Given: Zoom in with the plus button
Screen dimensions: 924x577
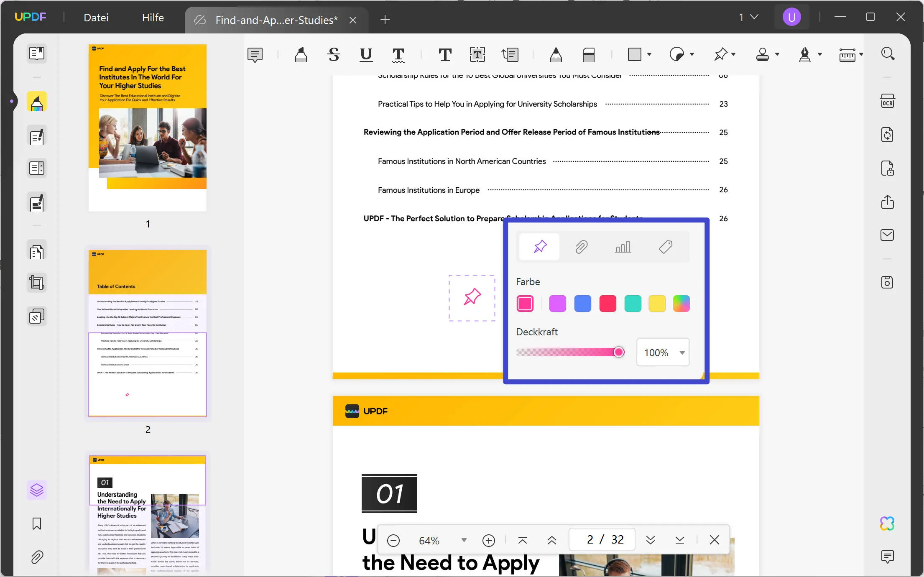Looking at the screenshot, I should [x=488, y=540].
